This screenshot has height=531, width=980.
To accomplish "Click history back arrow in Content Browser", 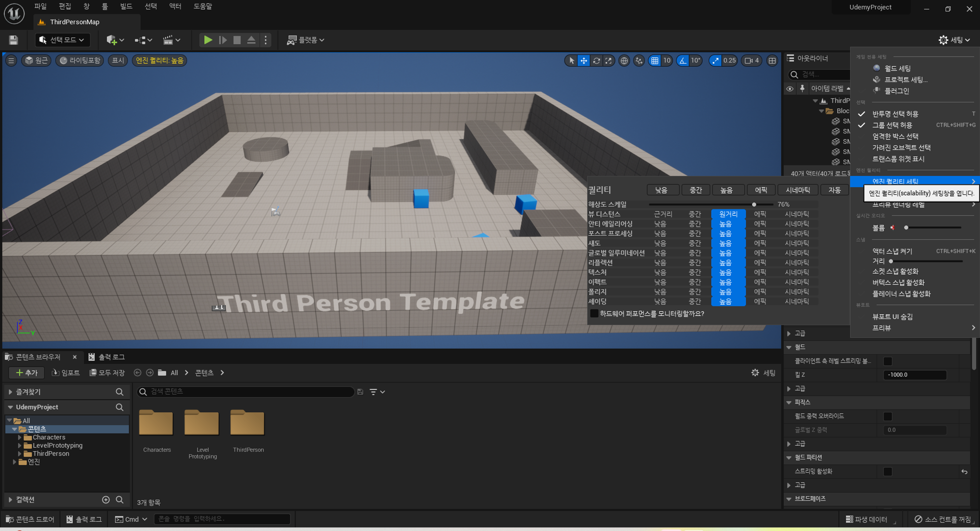I will (138, 373).
